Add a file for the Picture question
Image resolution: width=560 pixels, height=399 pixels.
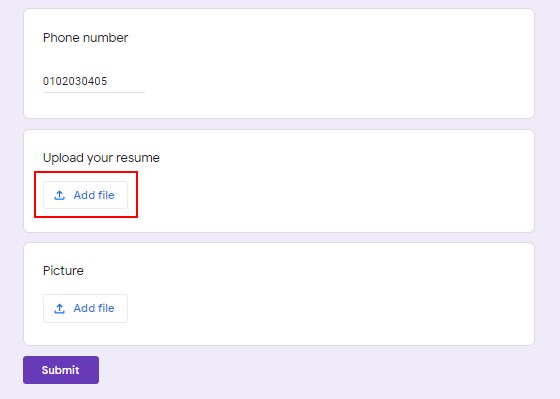pos(85,308)
